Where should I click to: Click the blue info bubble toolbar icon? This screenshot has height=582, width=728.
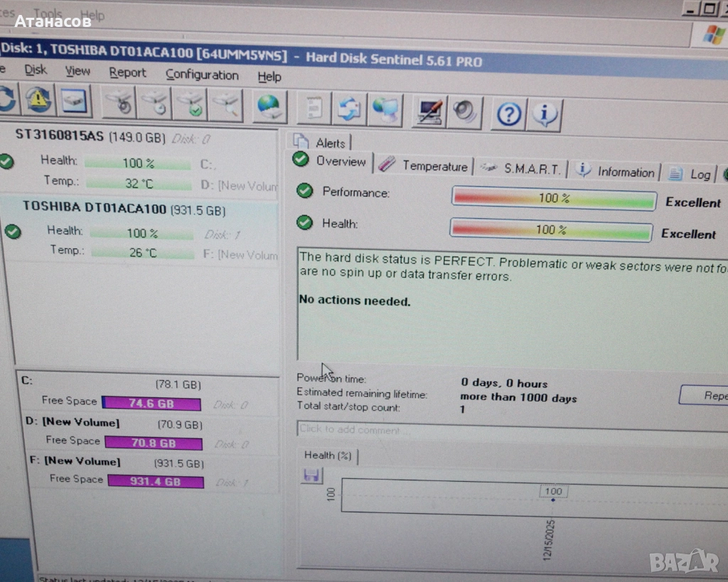(x=545, y=114)
